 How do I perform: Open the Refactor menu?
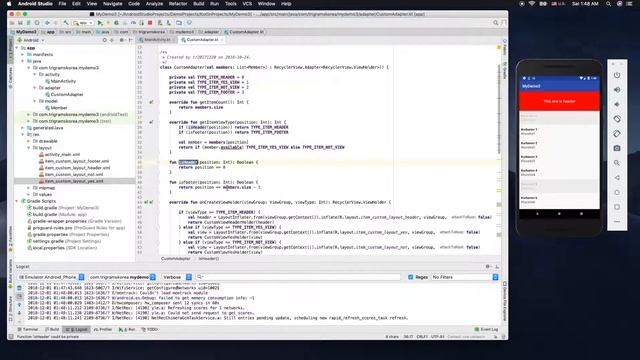tap(178, 4)
